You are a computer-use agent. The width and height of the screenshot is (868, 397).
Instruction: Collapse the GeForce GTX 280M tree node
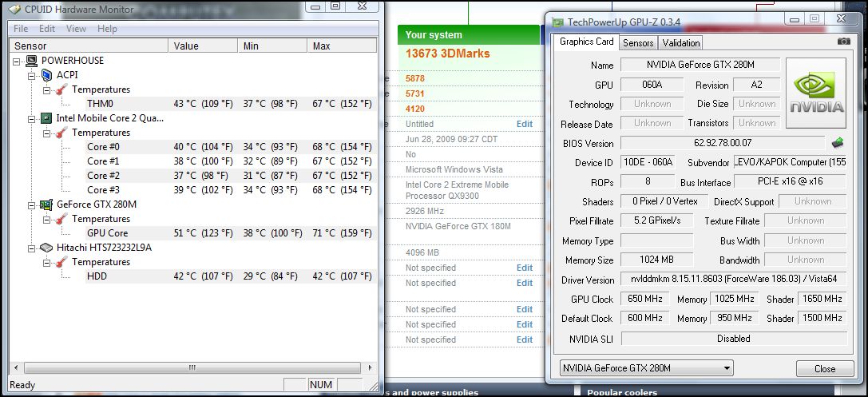tap(32, 204)
